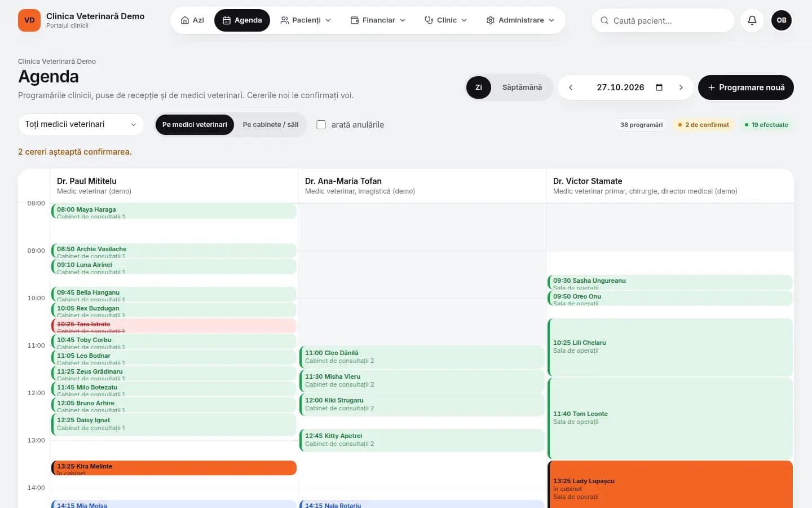The image size is (812, 508).
Task: Select the Agenda tab
Action: 242,20
